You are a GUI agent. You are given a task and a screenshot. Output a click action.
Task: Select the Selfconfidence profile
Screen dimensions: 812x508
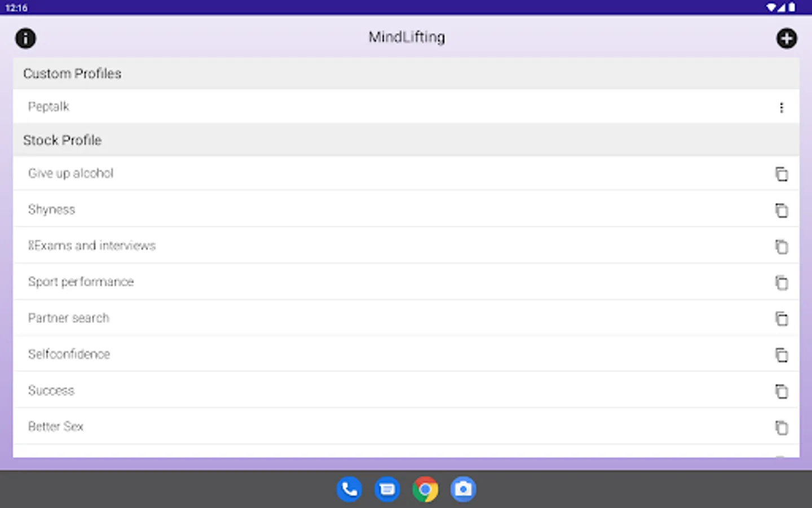[406, 354]
